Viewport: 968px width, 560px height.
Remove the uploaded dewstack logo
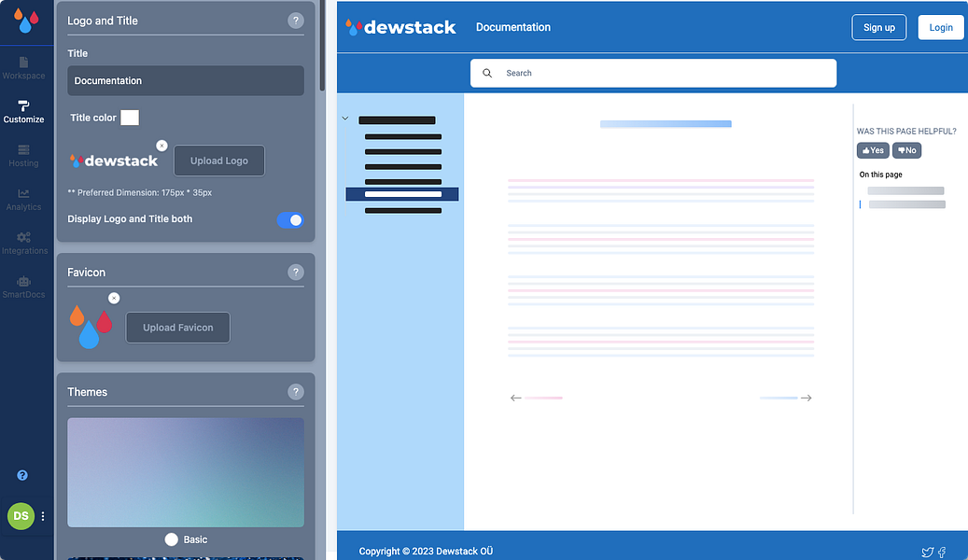161,146
